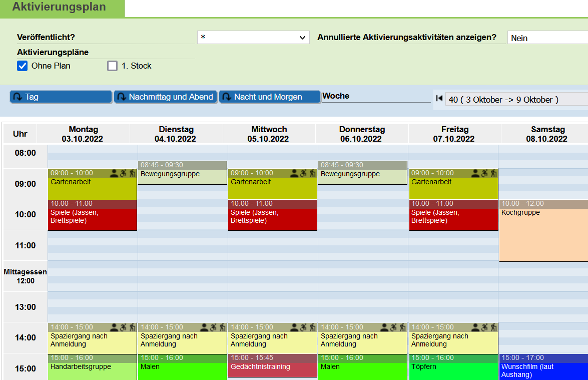Click the Uhr column header

[20, 134]
